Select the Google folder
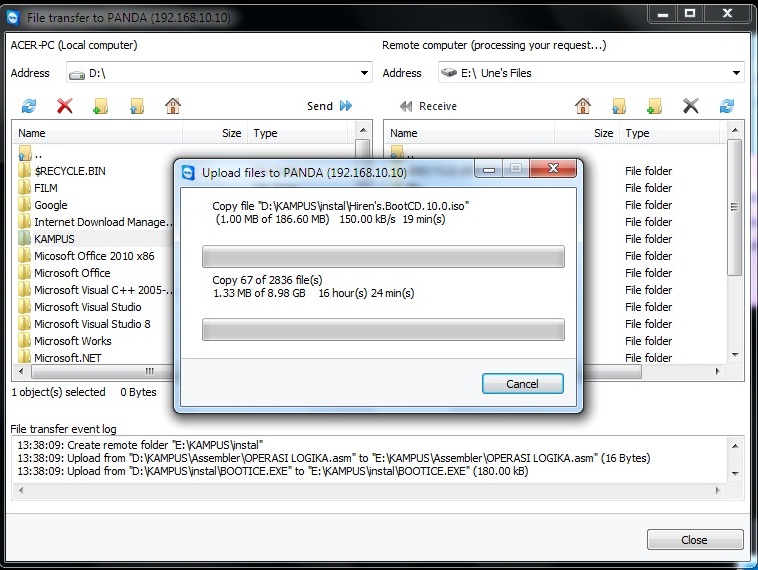Image resolution: width=758 pixels, height=570 pixels. (50, 205)
